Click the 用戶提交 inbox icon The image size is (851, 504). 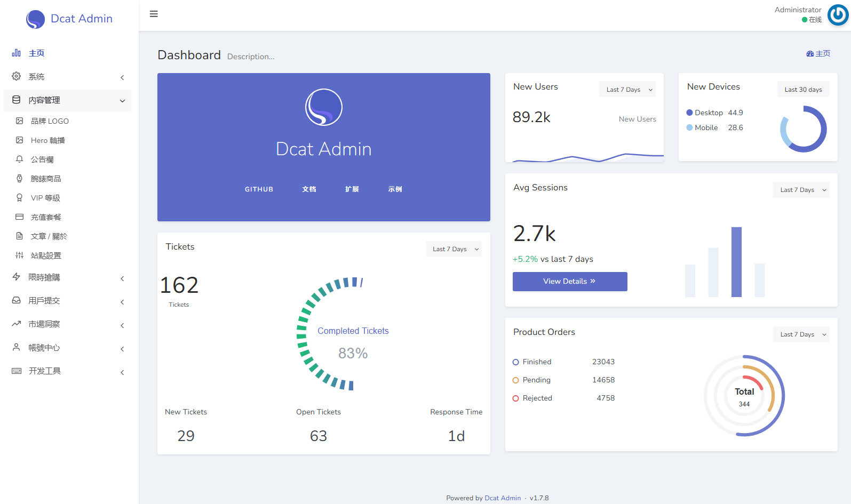click(x=17, y=300)
